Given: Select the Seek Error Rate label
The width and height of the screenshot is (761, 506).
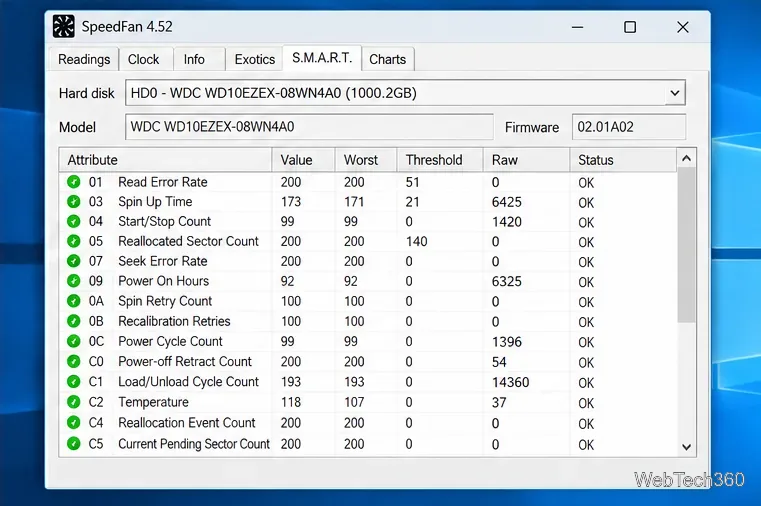Looking at the screenshot, I should (163, 261).
